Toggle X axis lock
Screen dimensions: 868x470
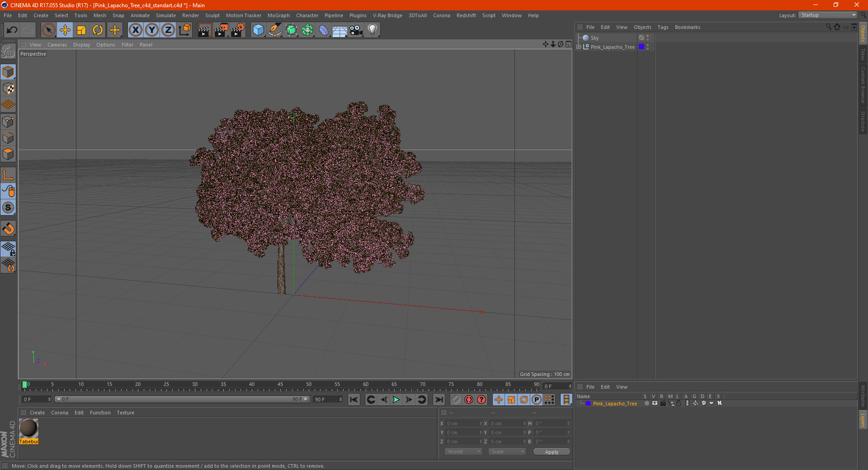coord(135,30)
